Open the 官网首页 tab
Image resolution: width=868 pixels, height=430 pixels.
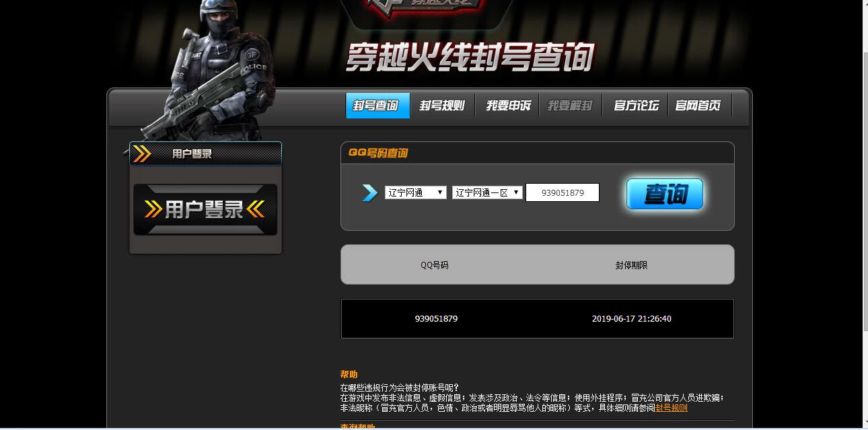[698, 106]
